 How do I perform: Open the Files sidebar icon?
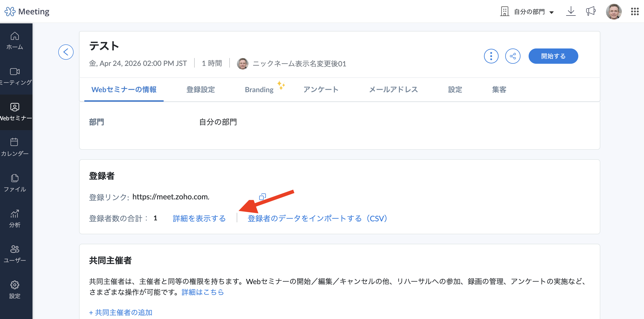pyautogui.click(x=15, y=183)
